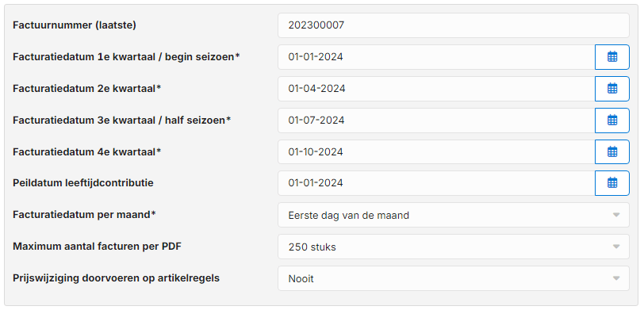Click the 'Factuurnummer (laatste)' label
Image resolution: width=644 pixels, height=310 pixels.
coord(75,25)
